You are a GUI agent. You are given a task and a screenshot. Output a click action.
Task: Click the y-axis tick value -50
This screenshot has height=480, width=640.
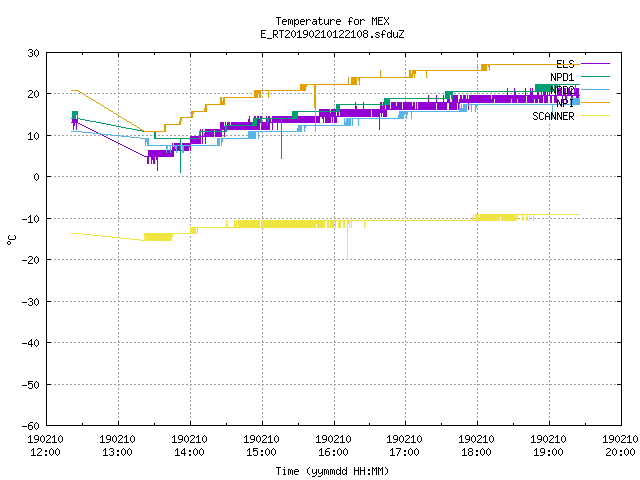[x=31, y=385]
